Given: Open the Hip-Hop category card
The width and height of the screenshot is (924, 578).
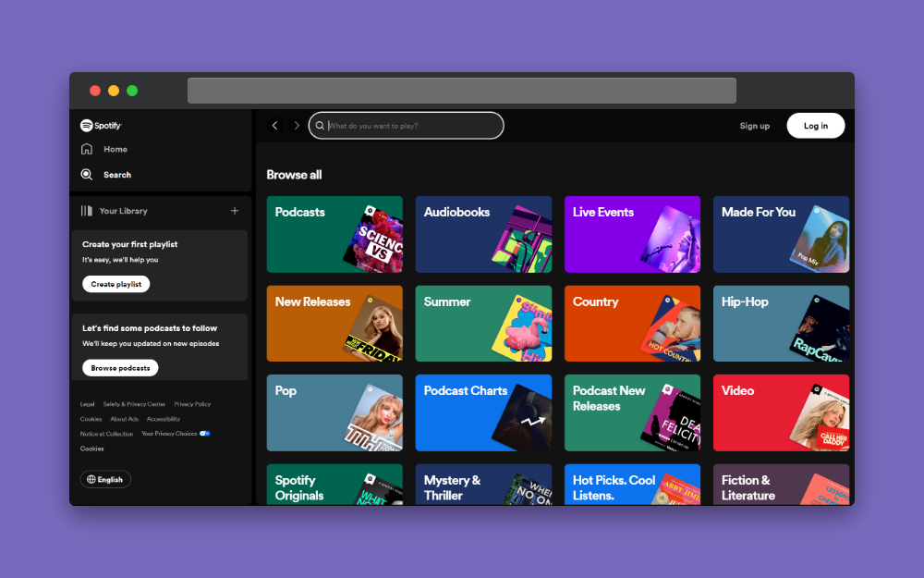Looking at the screenshot, I should [782, 324].
